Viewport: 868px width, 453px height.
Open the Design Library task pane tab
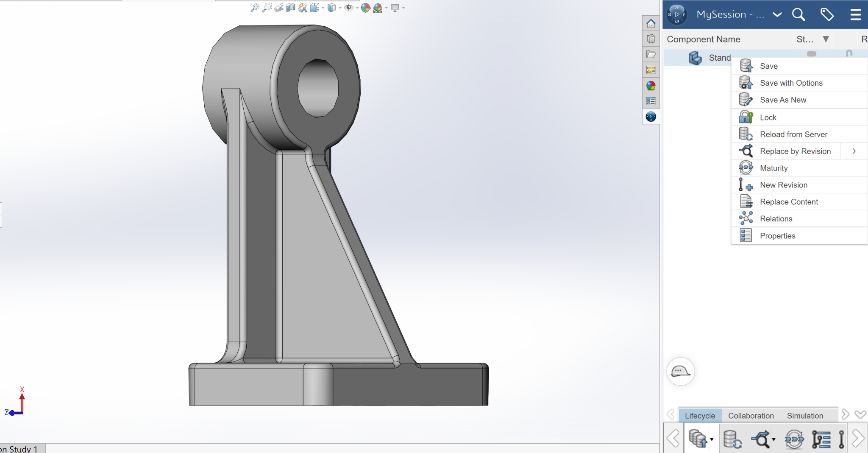(651, 39)
